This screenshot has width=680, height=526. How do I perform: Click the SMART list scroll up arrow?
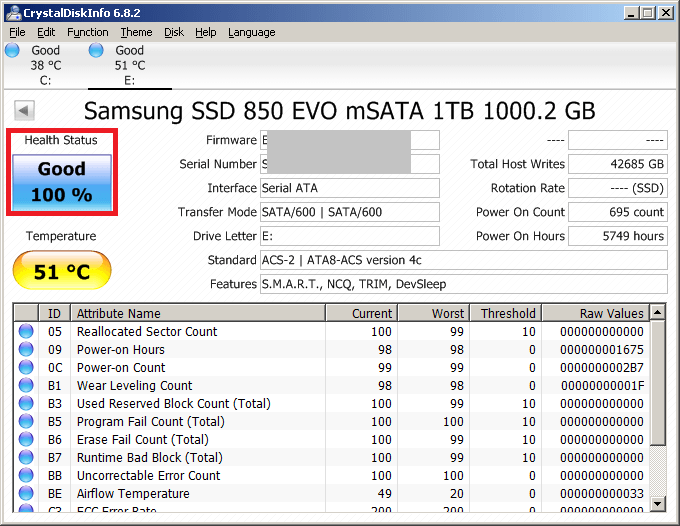[658, 312]
